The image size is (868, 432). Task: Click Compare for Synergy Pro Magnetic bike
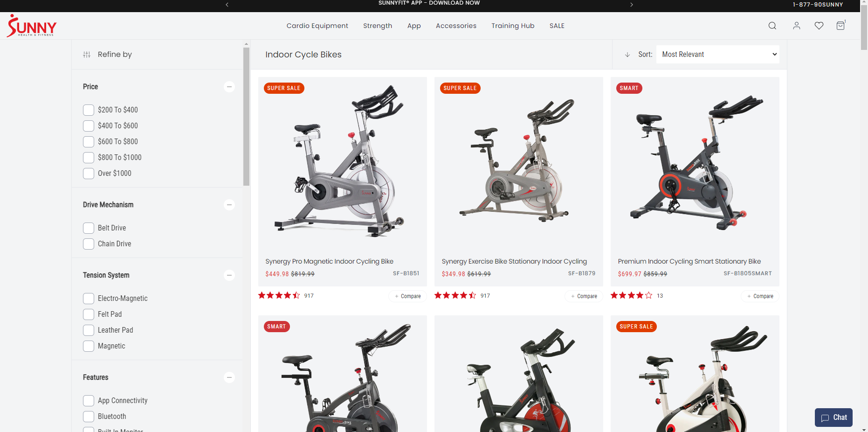coord(407,296)
